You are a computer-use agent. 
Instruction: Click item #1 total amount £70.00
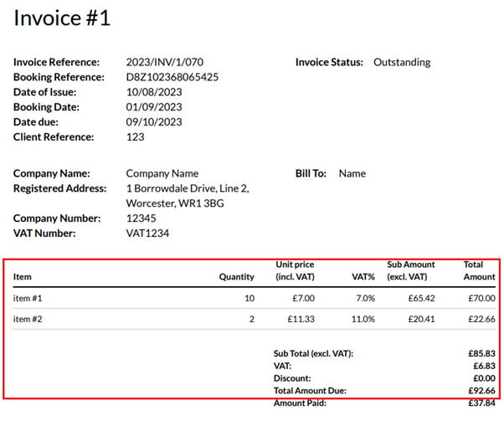pos(481,298)
